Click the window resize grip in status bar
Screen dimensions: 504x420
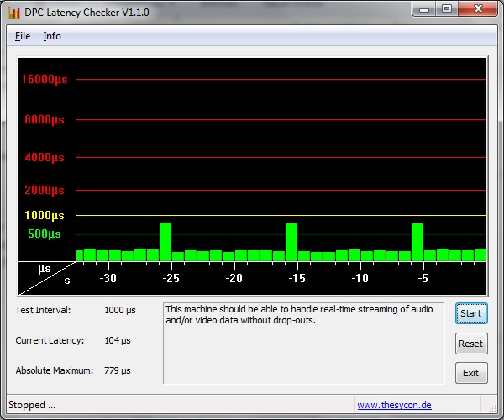click(492, 408)
